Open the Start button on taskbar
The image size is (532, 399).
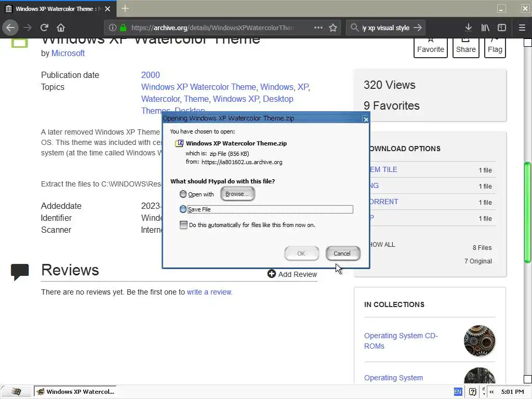coord(16,392)
